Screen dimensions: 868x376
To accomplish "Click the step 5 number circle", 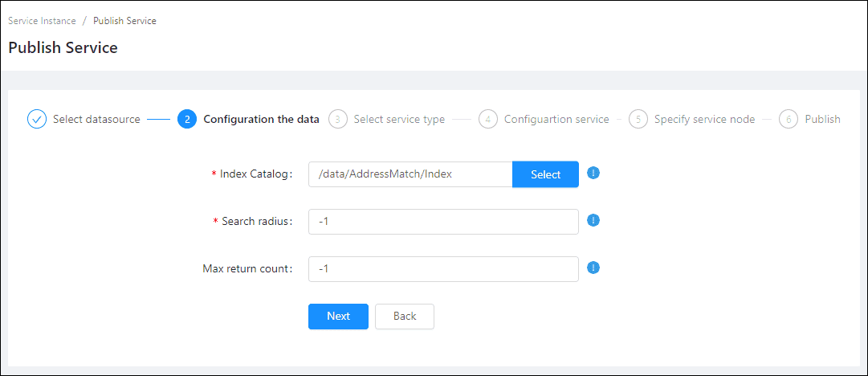I will (x=638, y=119).
